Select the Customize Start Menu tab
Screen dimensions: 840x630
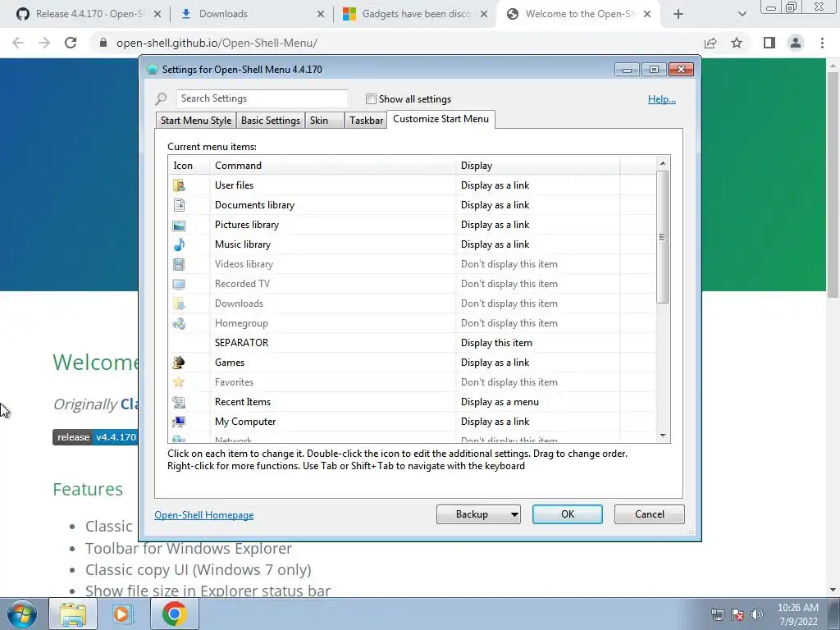[441, 119]
